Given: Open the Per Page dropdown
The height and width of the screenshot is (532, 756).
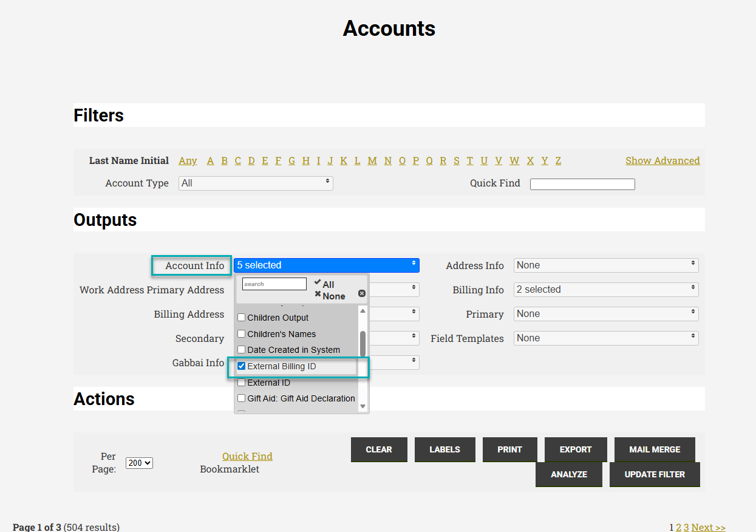Looking at the screenshot, I should tap(139, 463).
